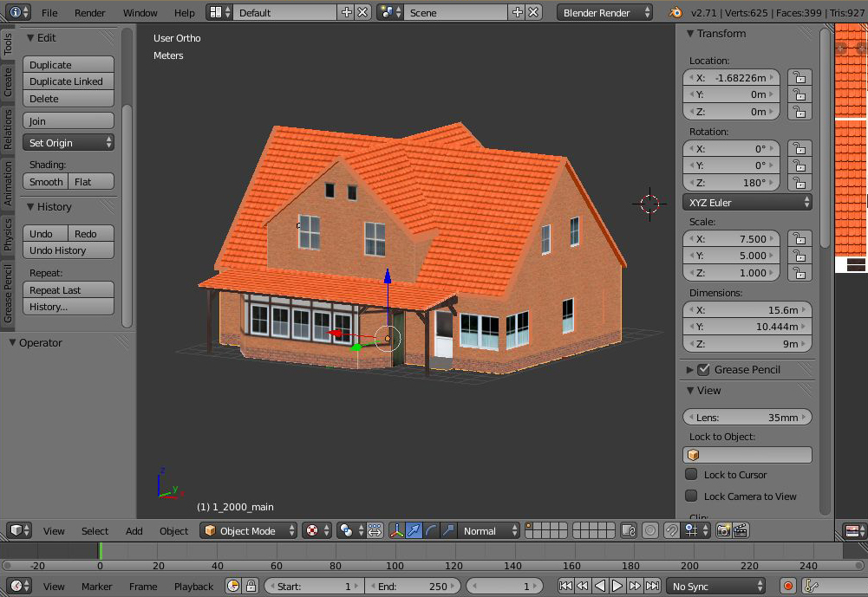This screenshot has height=597, width=868.
Task: Click the Blender info editor type icon
Action: click(16, 13)
